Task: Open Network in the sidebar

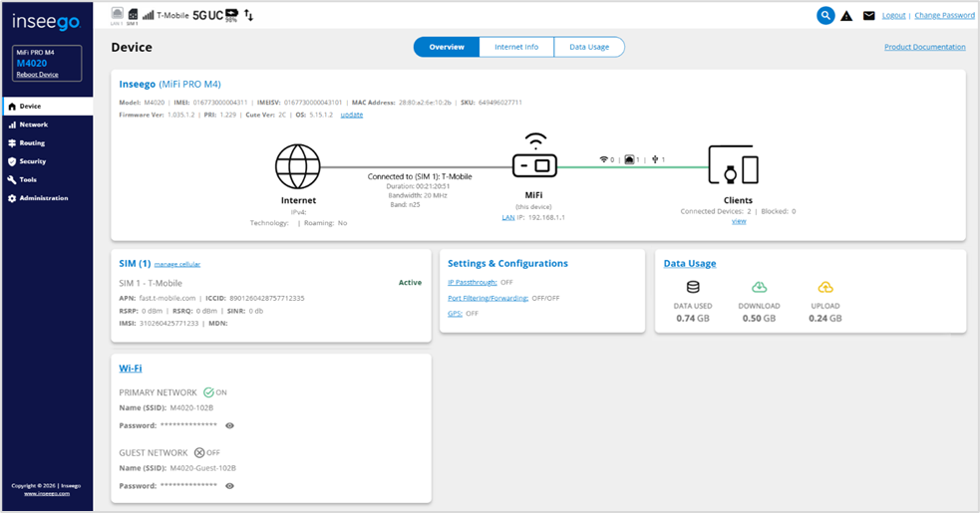Action: (x=33, y=125)
